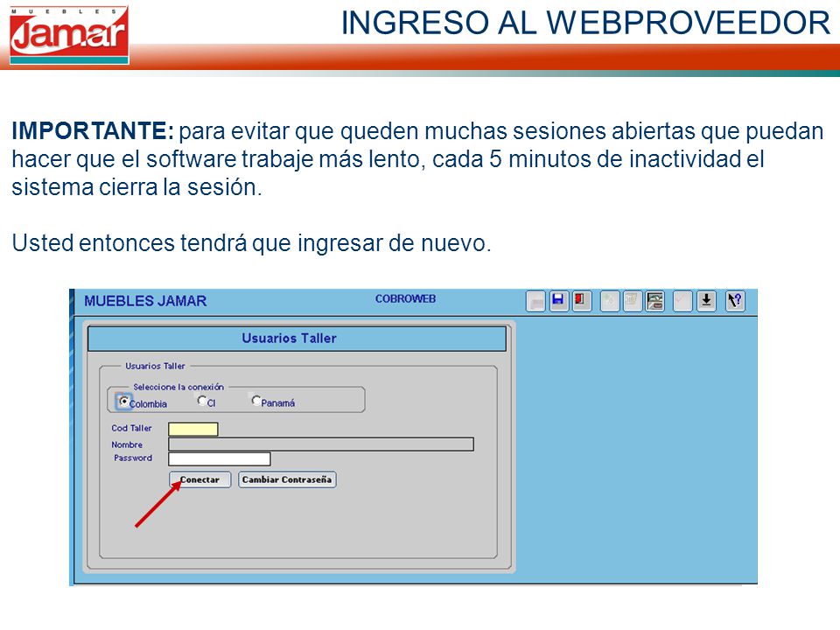Viewport: 840px width, 630px height.
Task: Click the greyed-out printer icon
Action: tap(535, 302)
